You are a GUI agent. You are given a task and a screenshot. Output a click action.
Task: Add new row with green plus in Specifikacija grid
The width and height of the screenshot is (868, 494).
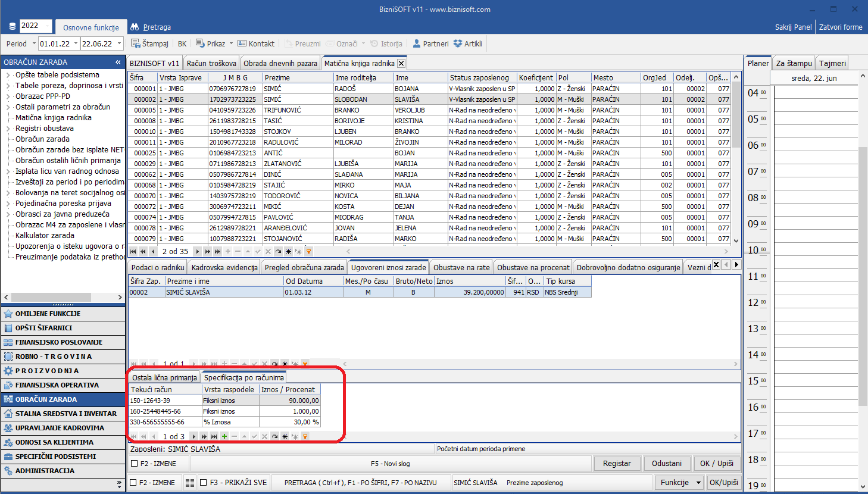(x=224, y=436)
